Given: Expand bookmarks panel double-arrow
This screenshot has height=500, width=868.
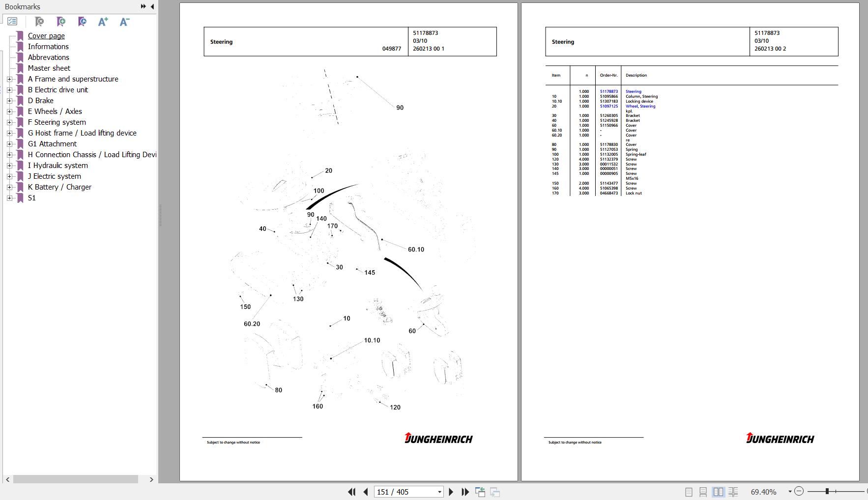Looking at the screenshot, I should click(x=143, y=6).
